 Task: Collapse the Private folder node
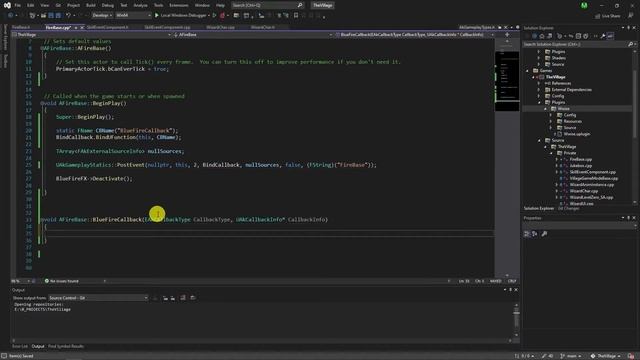click(x=551, y=153)
